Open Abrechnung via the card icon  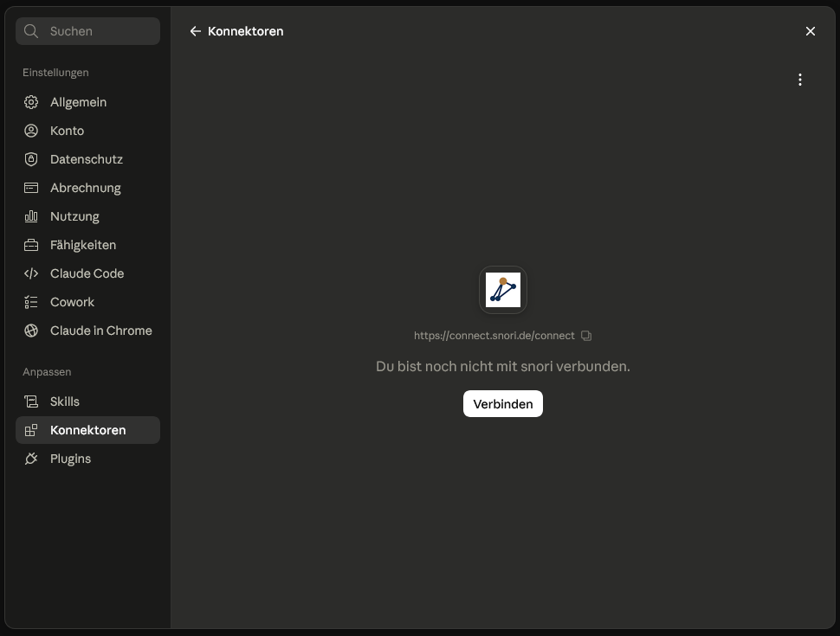(x=31, y=188)
